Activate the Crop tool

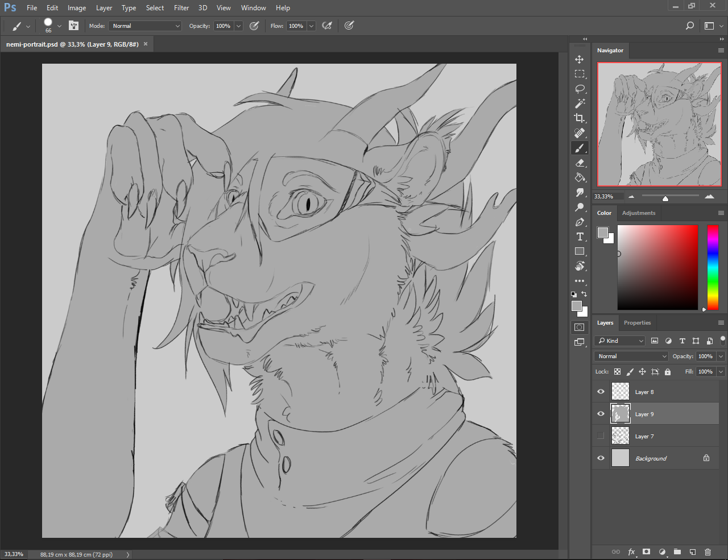(579, 118)
